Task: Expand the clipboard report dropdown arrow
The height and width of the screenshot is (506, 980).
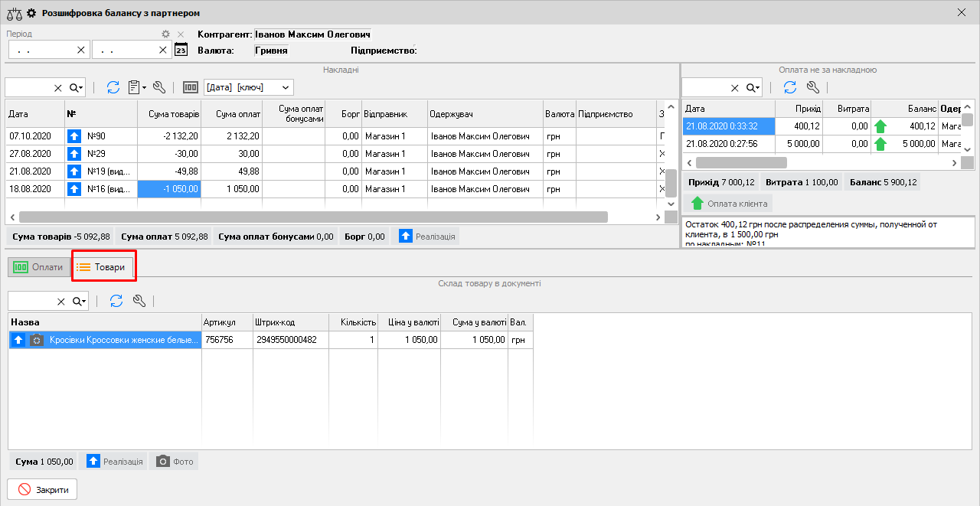Action: point(145,87)
